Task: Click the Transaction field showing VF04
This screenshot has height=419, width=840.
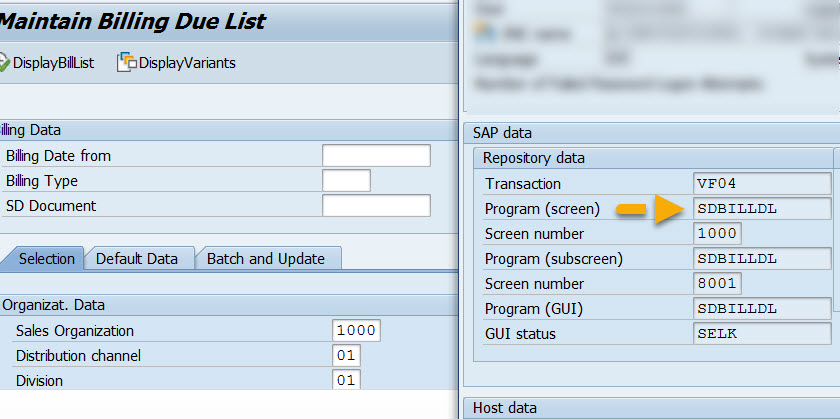Action: (762, 184)
